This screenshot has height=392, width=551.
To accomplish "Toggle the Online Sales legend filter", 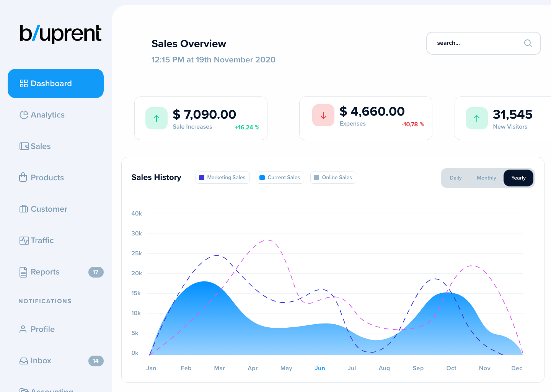I will (333, 178).
